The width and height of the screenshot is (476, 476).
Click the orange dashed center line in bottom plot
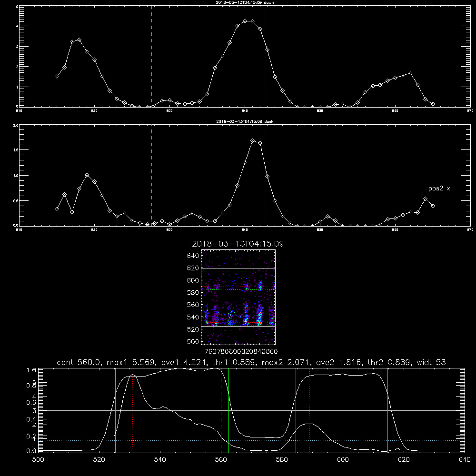click(221, 410)
